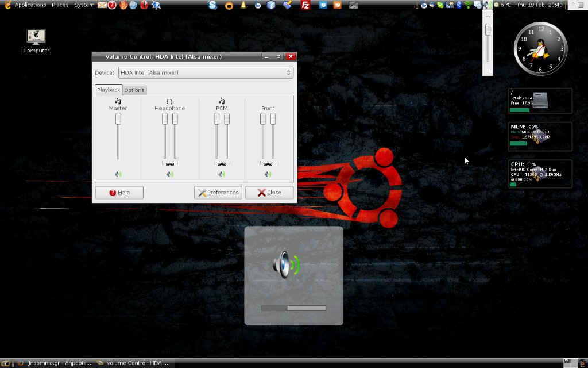Open the mail envelope launcher in top panel
The image size is (588, 368).
point(102,5)
